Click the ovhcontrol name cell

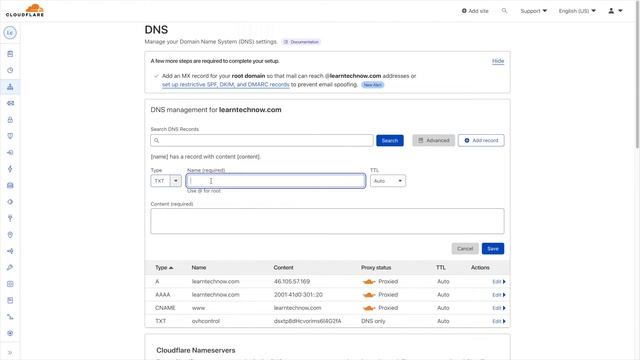click(x=206, y=321)
